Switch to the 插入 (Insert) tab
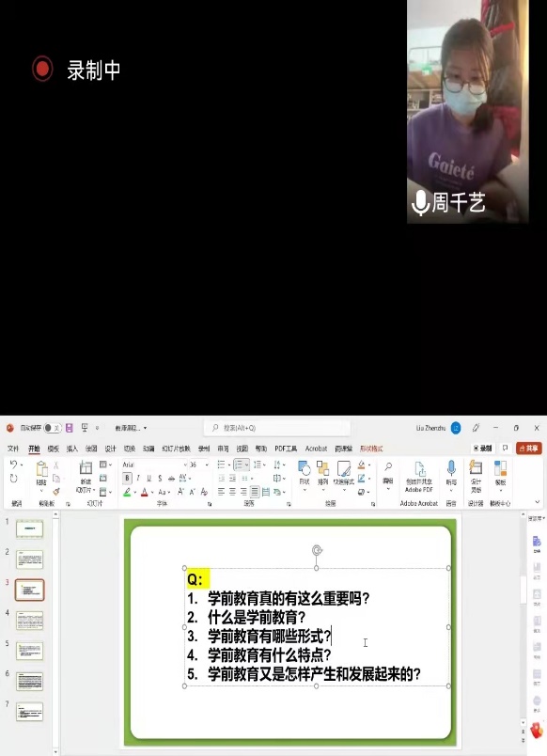 click(x=71, y=449)
